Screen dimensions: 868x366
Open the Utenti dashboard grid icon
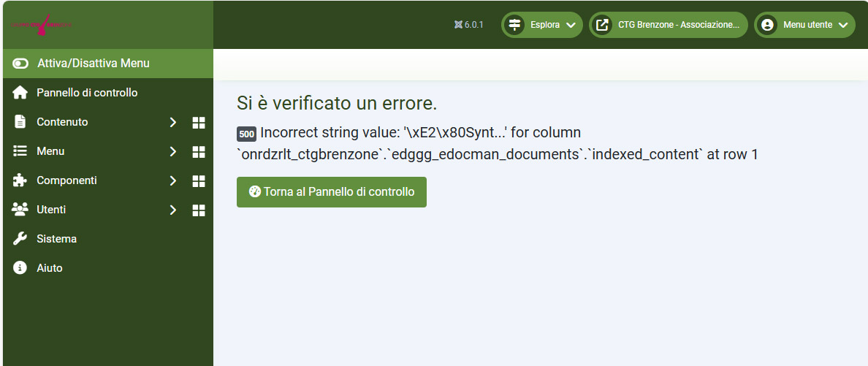[199, 210]
